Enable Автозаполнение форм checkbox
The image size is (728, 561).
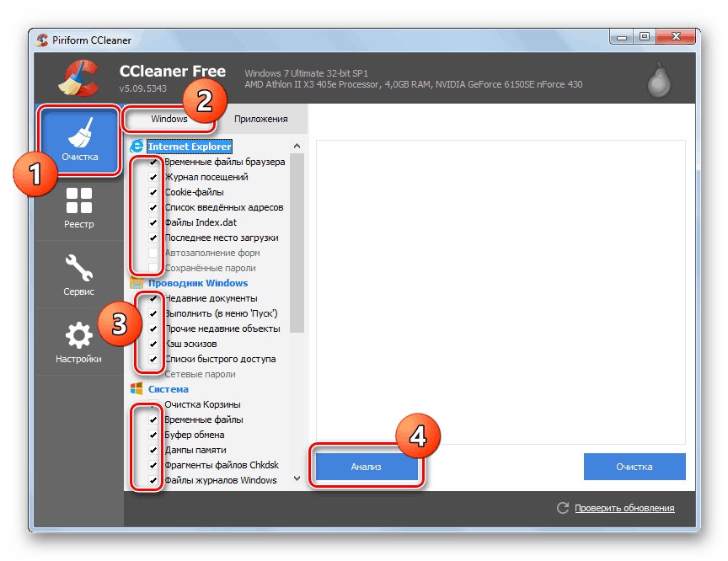coord(153,253)
